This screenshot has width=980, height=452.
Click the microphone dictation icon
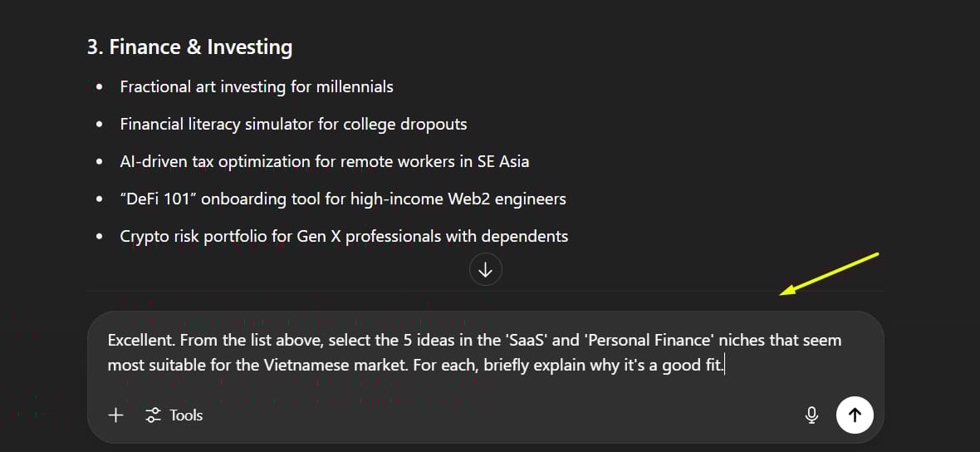pos(812,415)
